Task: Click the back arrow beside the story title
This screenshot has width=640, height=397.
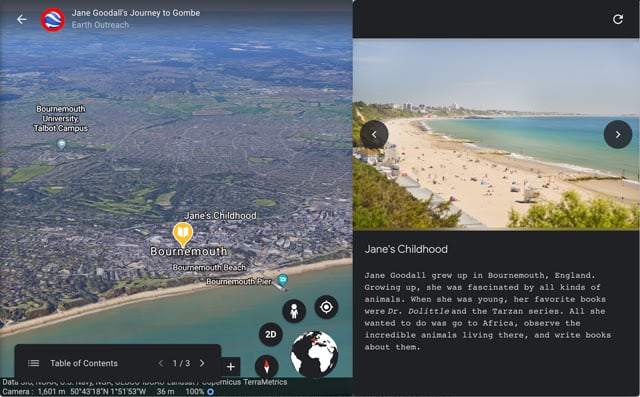Action: pyautogui.click(x=22, y=19)
